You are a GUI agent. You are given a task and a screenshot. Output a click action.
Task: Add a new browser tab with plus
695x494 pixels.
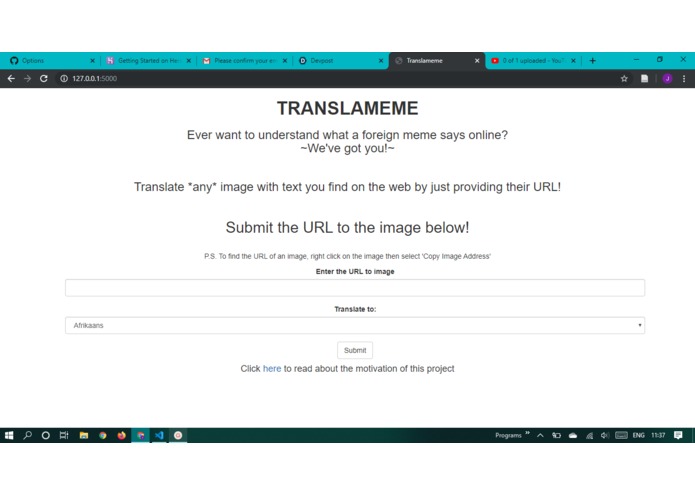(593, 61)
